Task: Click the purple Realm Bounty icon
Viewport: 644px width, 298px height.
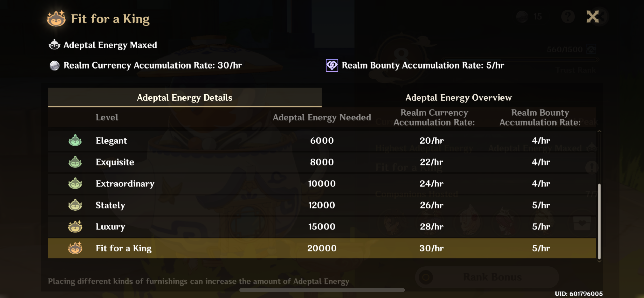Action: coord(332,65)
